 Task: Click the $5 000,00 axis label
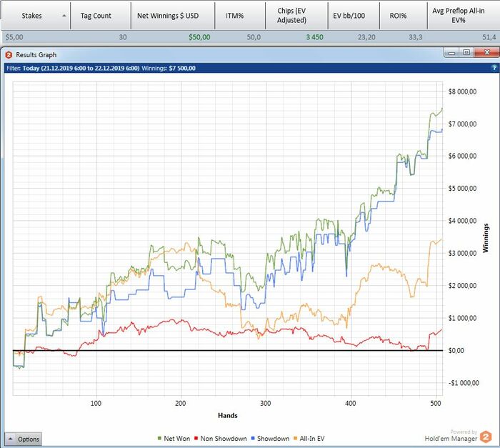462,188
